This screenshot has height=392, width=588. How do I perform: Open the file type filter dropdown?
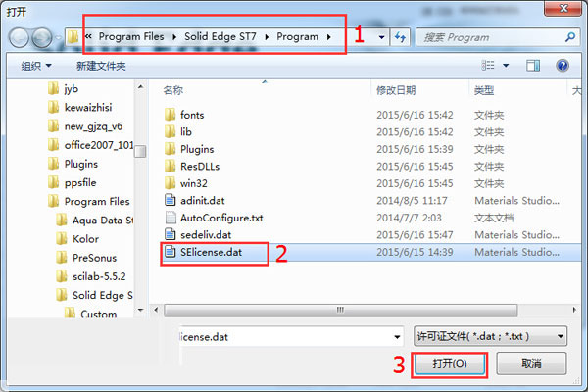pos(491,336)
